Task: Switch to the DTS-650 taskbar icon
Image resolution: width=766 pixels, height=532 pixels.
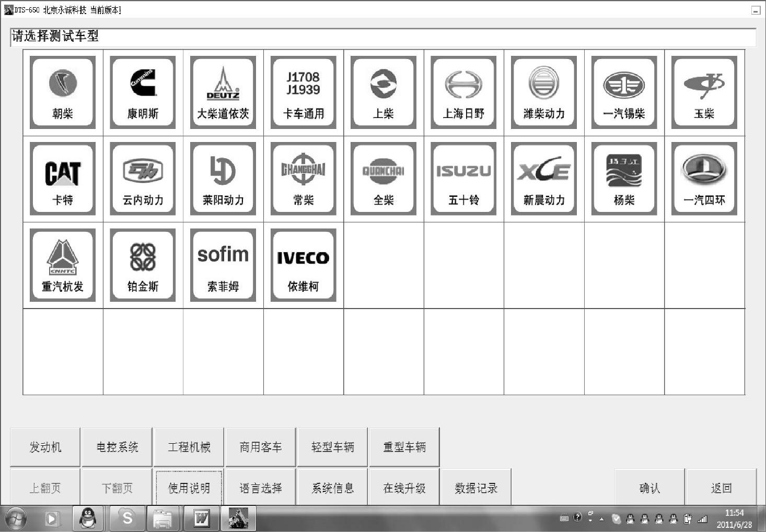Action: coord(239,518)
